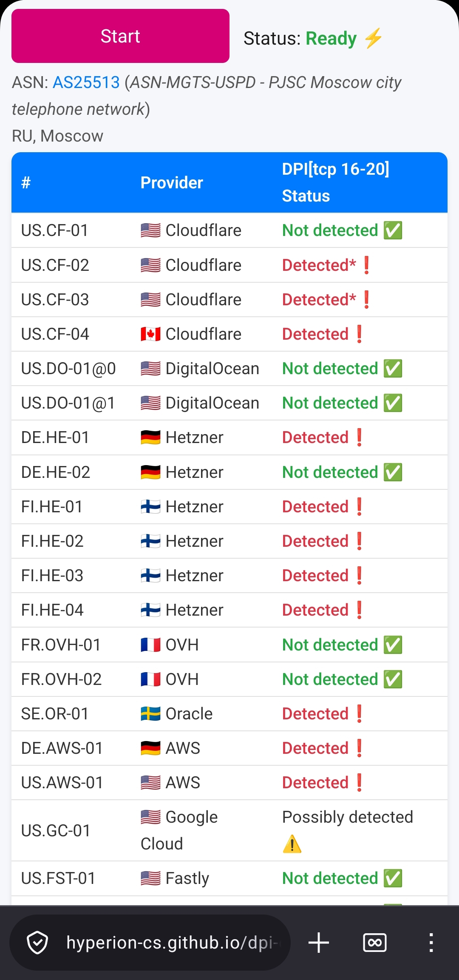Click Detected* status for US.CF-02
This screenshot has width=459, height=980.
point(319,265)
